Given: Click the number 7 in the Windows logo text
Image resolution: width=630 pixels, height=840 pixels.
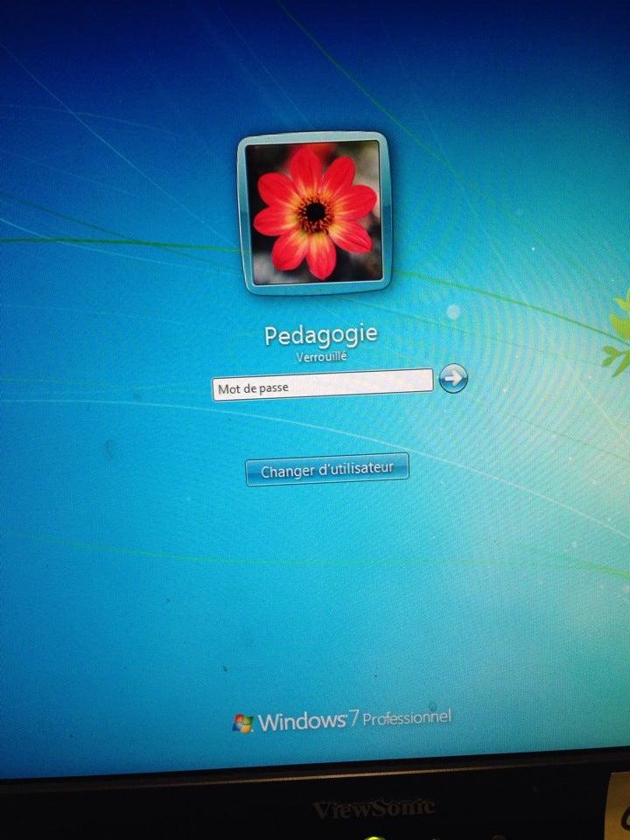Looking at the screenshot, I should (353, 719).
